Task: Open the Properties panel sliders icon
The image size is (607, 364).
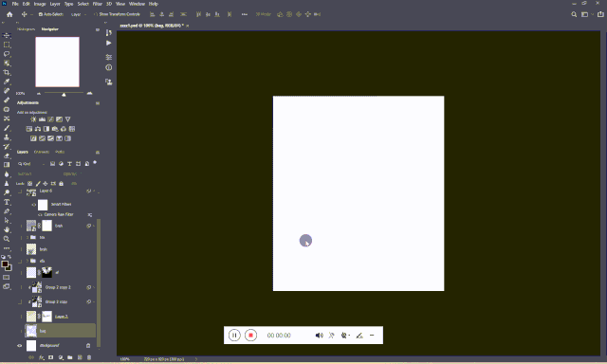Action: click(x=109, y=57)
